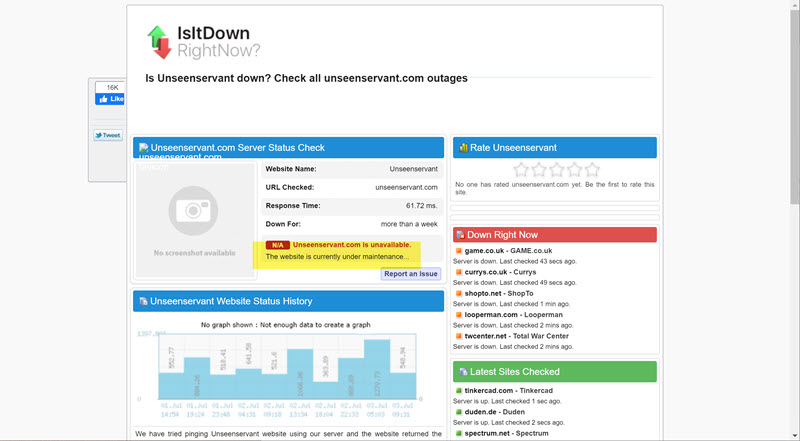Open twcenter.net - Total War Center link
800x441 pixels.
(516, 336)
